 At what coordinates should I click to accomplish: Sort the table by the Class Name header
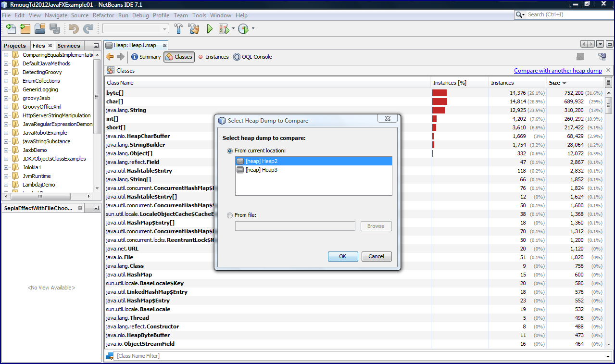pos(268,83)
